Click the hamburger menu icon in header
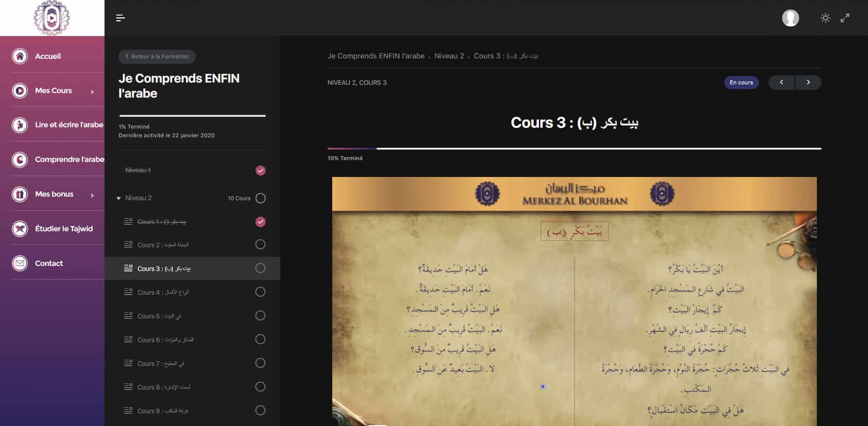This screenshot has height=426, width=868. pos(120,18)
